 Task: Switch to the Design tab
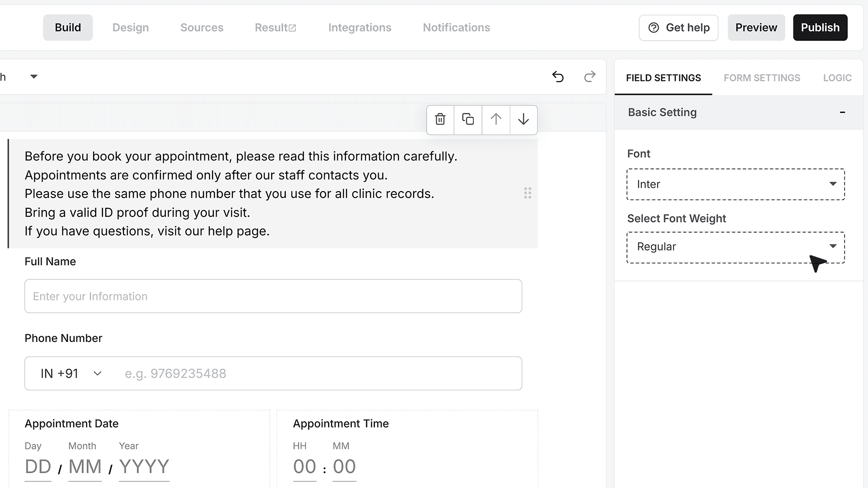(x=131, y=28)
